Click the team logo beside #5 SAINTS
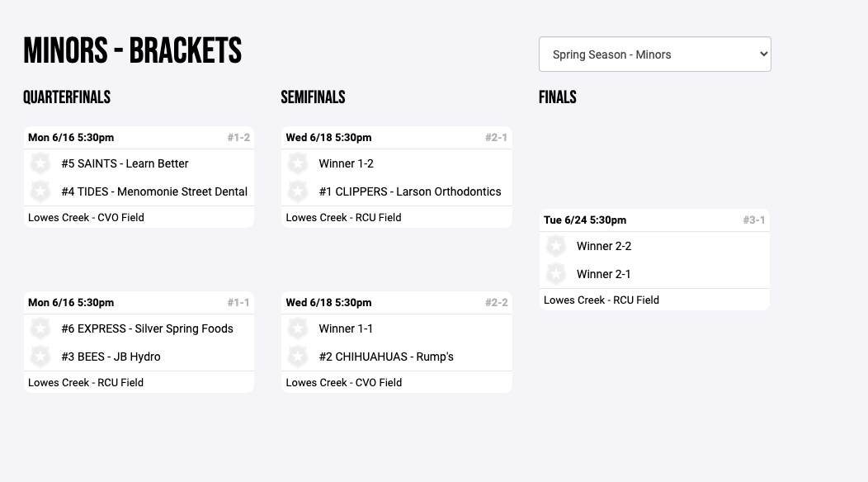 tap(40, 163)
